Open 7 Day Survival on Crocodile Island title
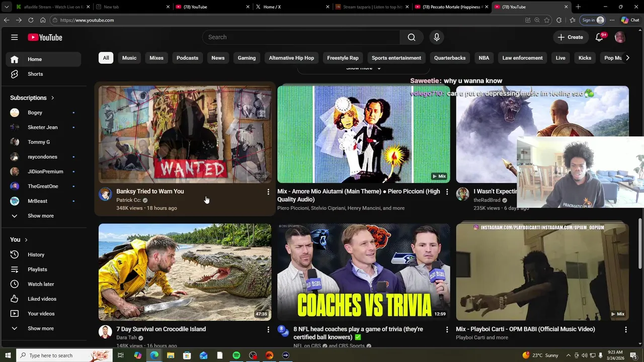 [x=161, y=329]
